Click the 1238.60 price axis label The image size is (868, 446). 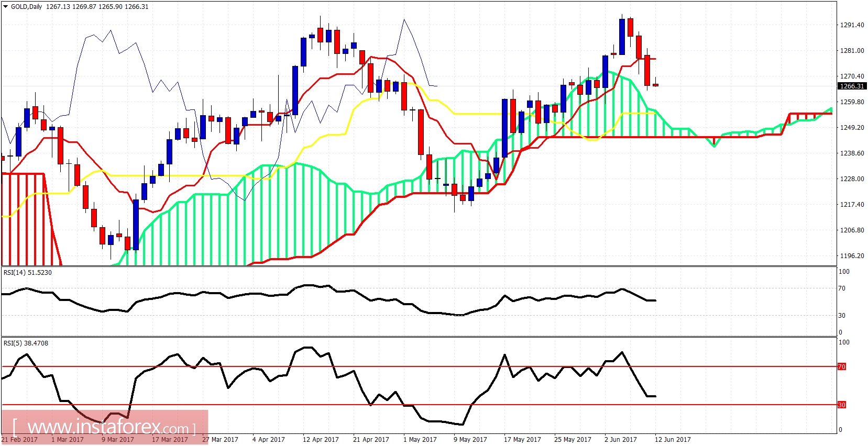pos(852,153)
